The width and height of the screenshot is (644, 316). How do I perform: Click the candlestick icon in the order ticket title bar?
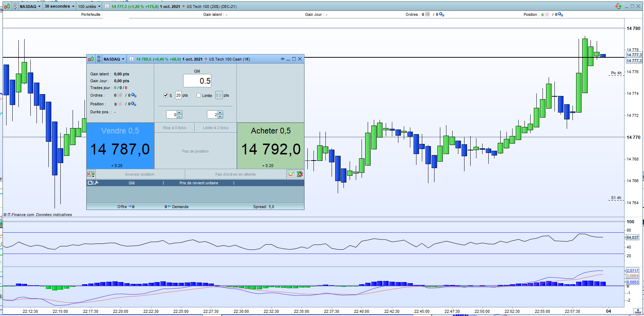click(x=91, y=59)
